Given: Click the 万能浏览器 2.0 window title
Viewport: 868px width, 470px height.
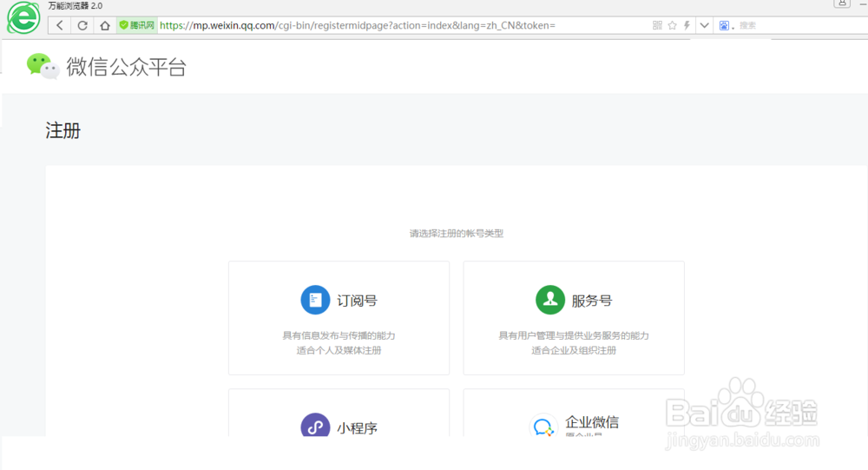Looking at the screenshot, I should [x=76, y=5].
